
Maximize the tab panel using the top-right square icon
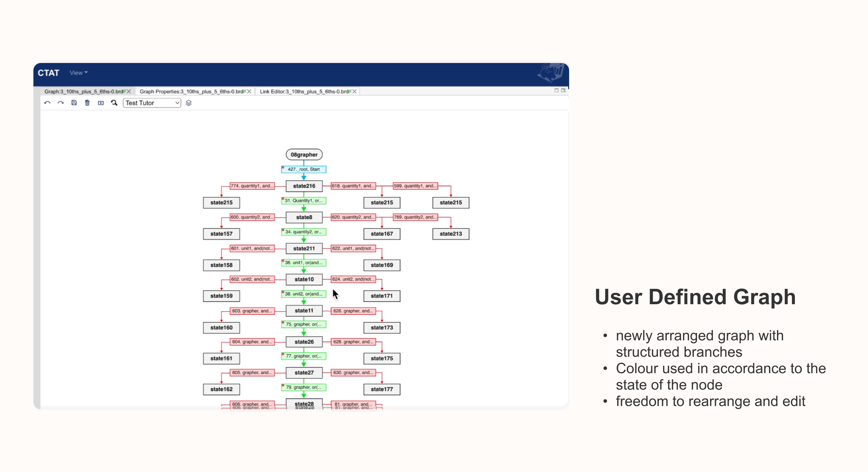556,90
